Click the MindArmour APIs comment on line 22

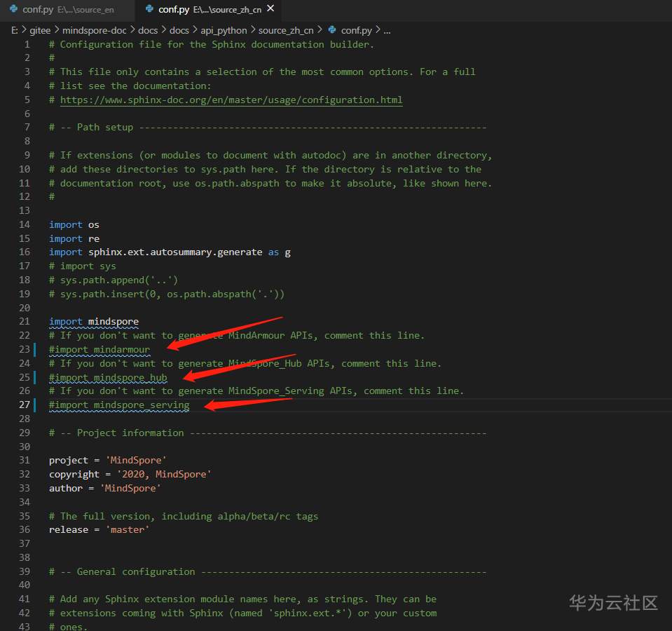[x=237, y=336]
